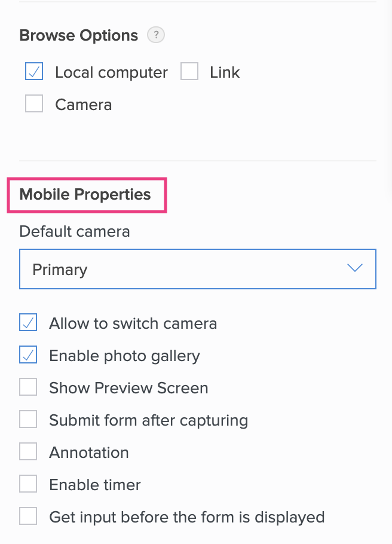This screenshot has width=392, height=544.
Task: Click the Default camera label
Action: tap(75, 231)
